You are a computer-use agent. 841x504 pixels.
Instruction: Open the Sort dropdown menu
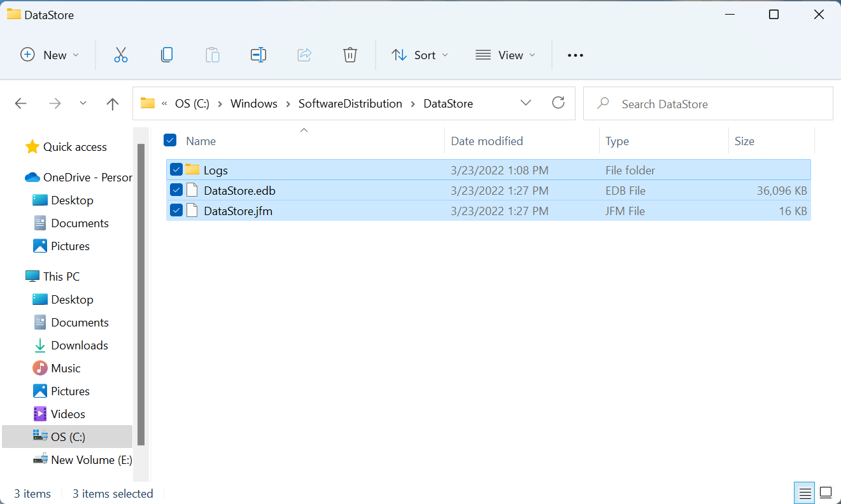point(420,55)
